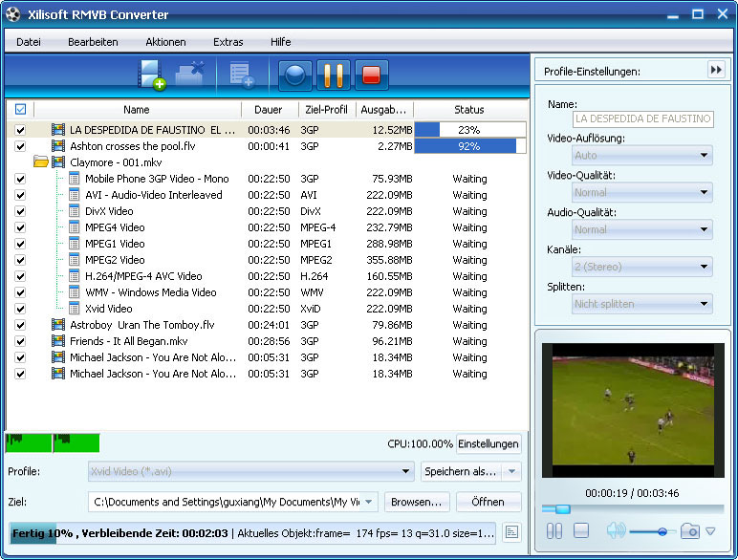Viewport: 738px width, 560px height.
Task: Stop the preview video playback
Action: (x=581, y=530)
